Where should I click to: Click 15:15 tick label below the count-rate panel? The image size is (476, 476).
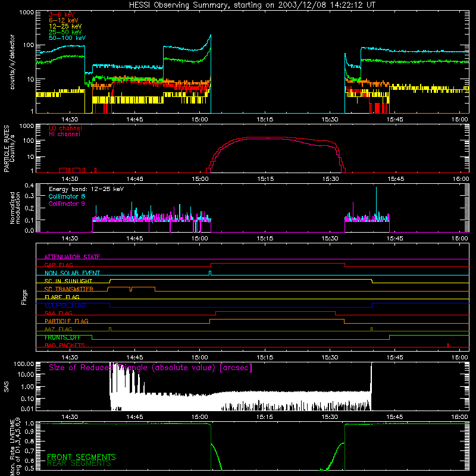(x=265, y=120)
